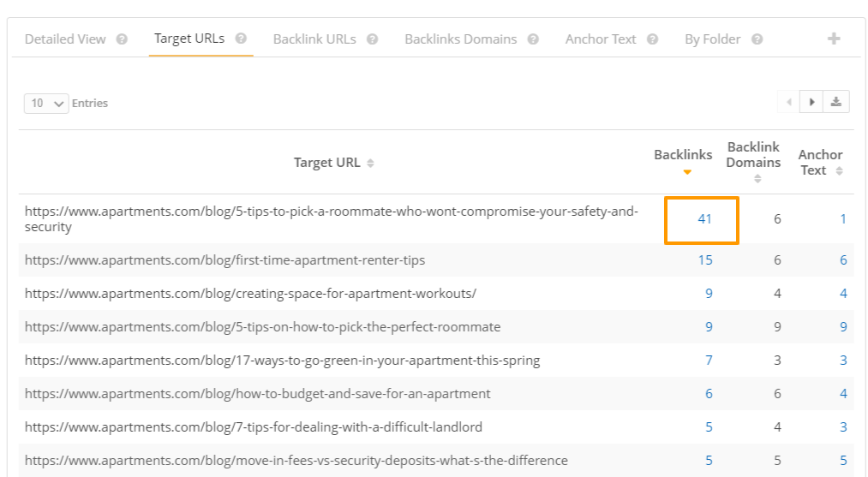868x477 pixels.
Task: Open the Anchor Text tab
Action: pos(601,39)
